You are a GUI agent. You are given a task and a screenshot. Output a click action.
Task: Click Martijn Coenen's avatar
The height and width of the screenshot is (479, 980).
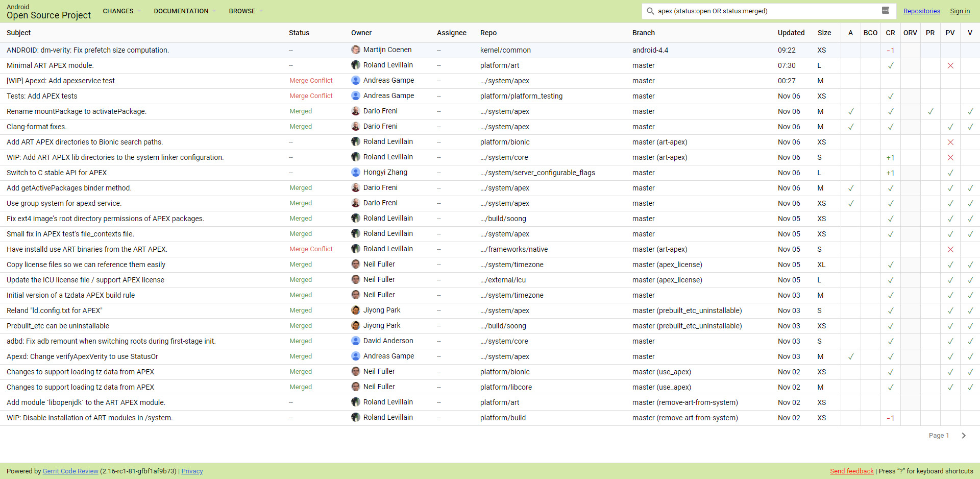356,50
